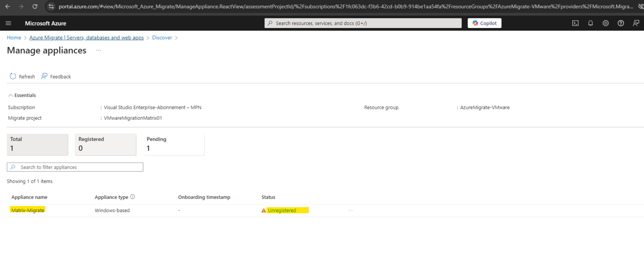This screenshot has width=644, height=272.
Task: Navigate to Discover via breadcrumb
Action: (162, 37)
